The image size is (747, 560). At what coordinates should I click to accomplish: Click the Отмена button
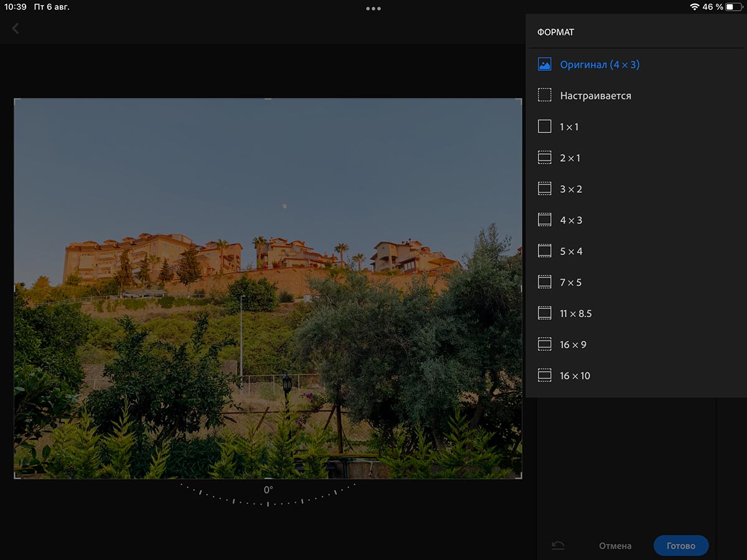pos(615,546)
